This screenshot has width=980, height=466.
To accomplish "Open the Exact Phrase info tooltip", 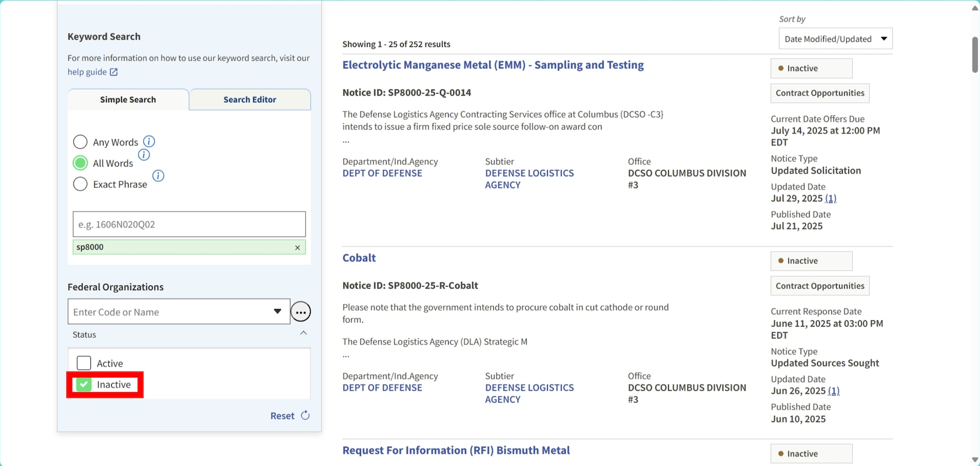I will click(x=158, y=175).
